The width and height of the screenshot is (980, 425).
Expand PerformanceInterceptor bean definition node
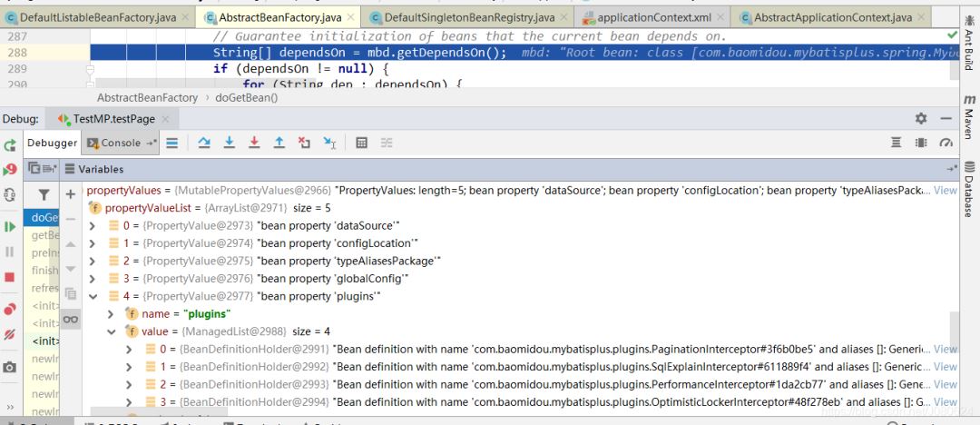tap(129, 384)
